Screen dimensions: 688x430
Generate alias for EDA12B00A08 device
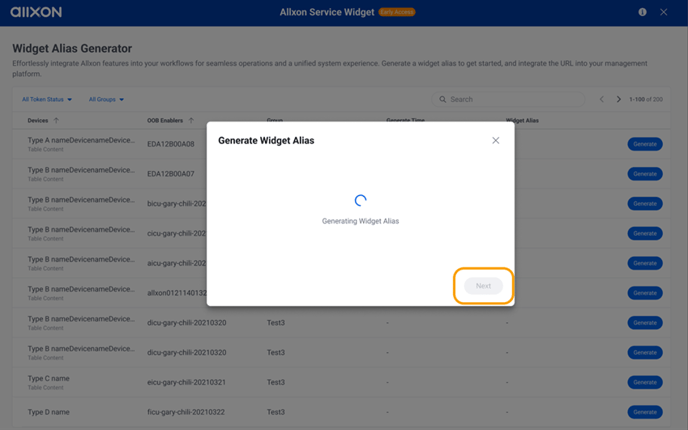coord(645,144)
